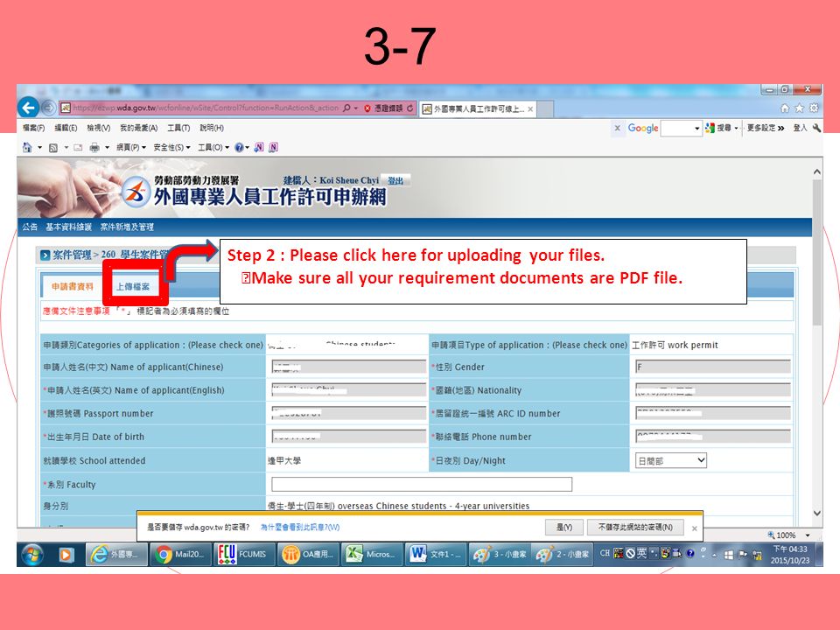Click 不儲存此網站的密碼(N) button

(635, 528)
